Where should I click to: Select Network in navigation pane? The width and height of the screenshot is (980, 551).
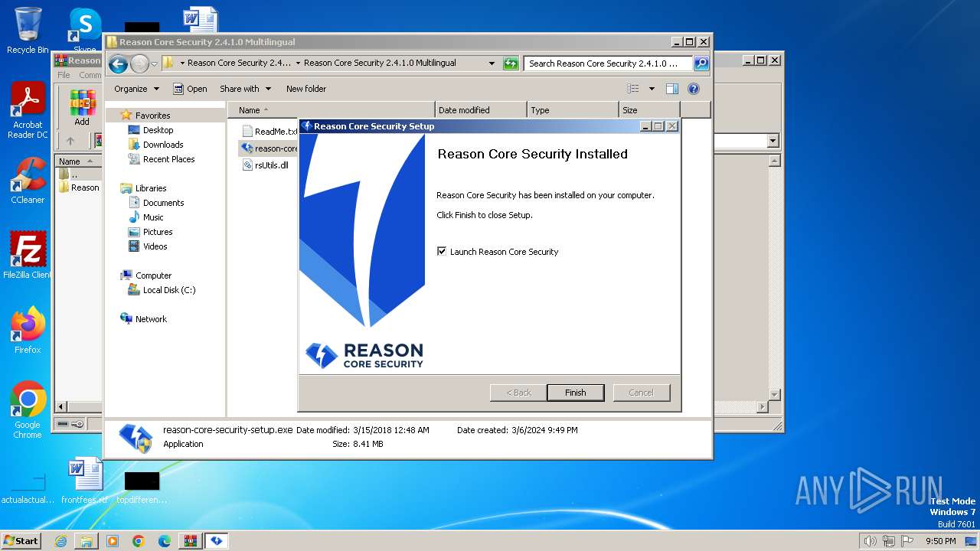coord(151,319)
